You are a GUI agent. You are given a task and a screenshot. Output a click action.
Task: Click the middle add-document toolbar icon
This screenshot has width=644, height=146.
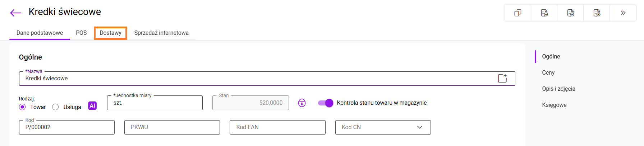coord(570,13)
